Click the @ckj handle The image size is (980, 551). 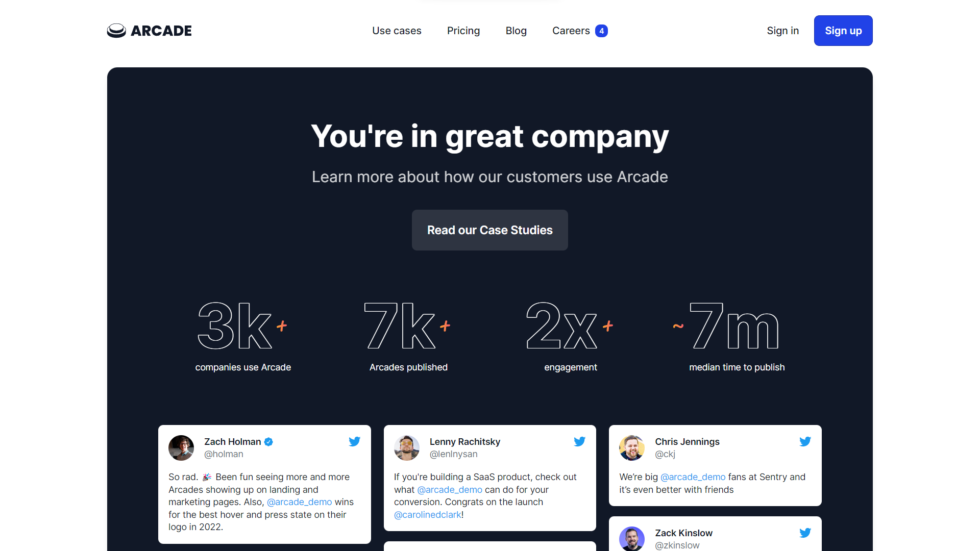[x=665, y=454]
